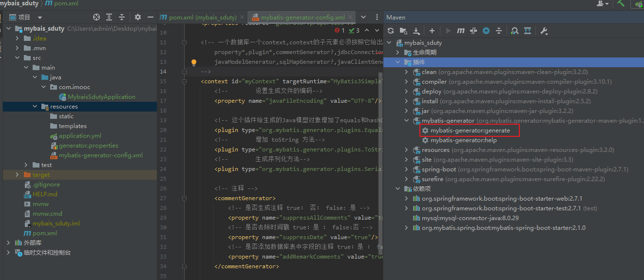Expand 外部库 node
The width and height of the screenshot is (644, 280).
8,243
